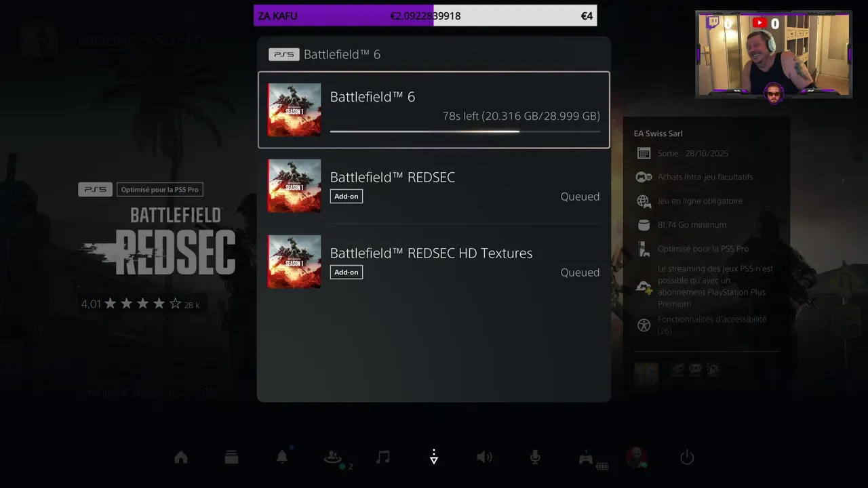Image resolution: width=868 pixels, height=488 pixels.
Task: Click 'Achats intra-jeu facultatifs' text
Action: click(705, 177)
